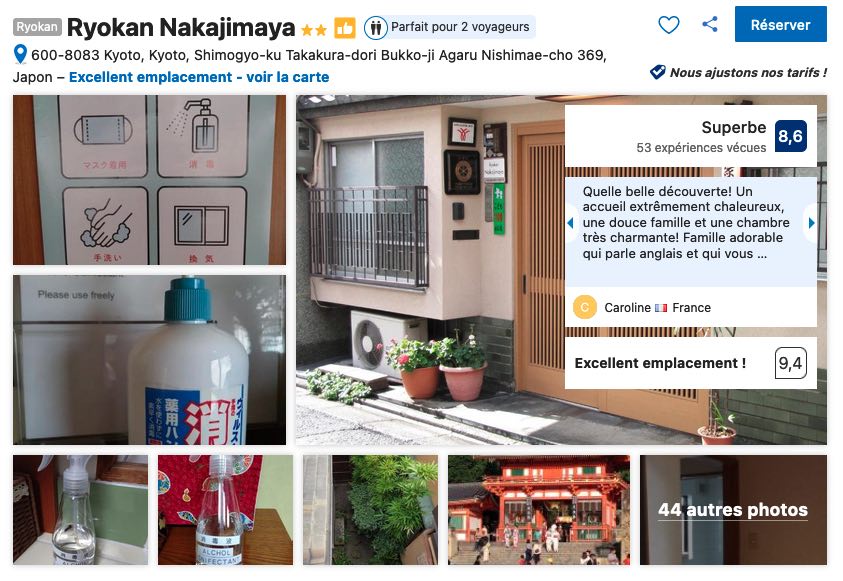Save property with the heart icon
This screenshot has height=581, width=843.
pyautogui.click(x=669, y=25)
